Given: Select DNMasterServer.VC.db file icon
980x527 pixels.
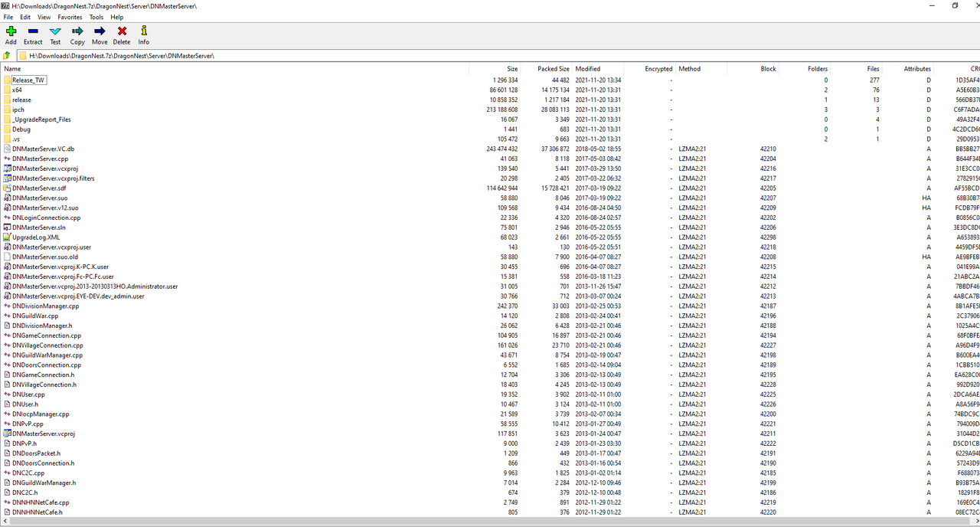Looking at the screenshot, I should (7, 149).
